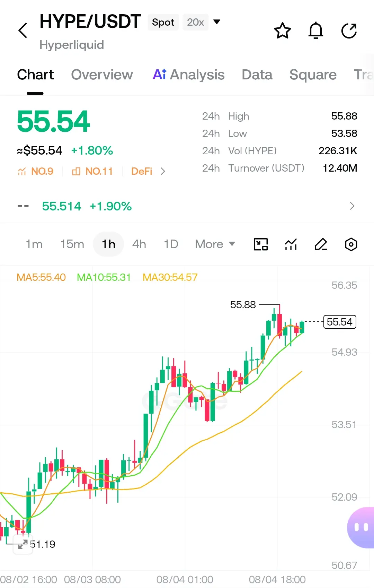Add HYPE/USDT to favorites star
374x588 pixels.
283,31
